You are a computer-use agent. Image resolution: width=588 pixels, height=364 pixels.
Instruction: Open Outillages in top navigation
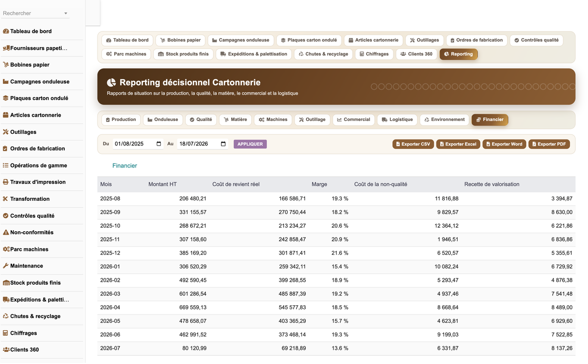[425, 40]
